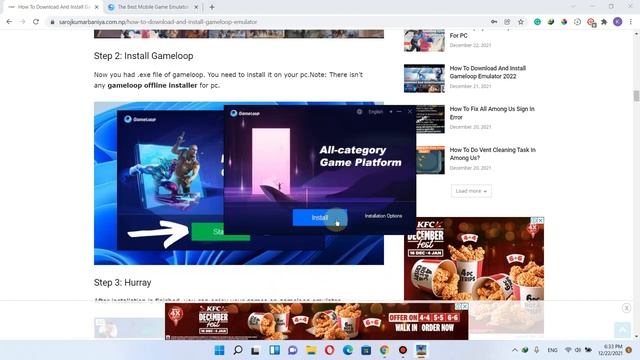Open Opera from the taskbar
Viewport: 640px width, 360px height.
[x=329, y=350]
